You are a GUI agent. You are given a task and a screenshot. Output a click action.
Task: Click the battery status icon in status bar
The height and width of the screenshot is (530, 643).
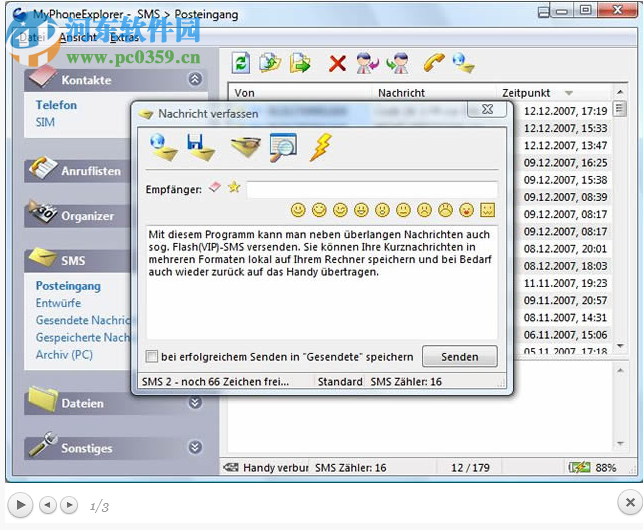tap(579, 467)
